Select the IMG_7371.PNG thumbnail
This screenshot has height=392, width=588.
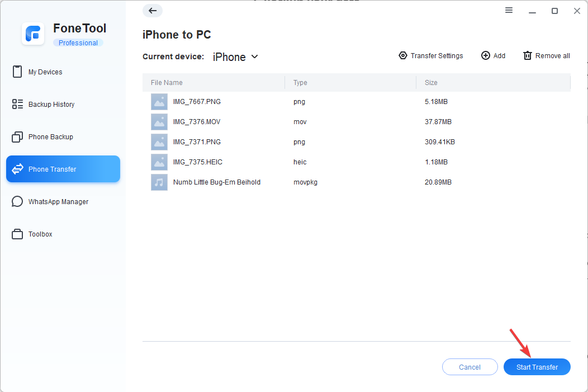[x=159, y=142]
